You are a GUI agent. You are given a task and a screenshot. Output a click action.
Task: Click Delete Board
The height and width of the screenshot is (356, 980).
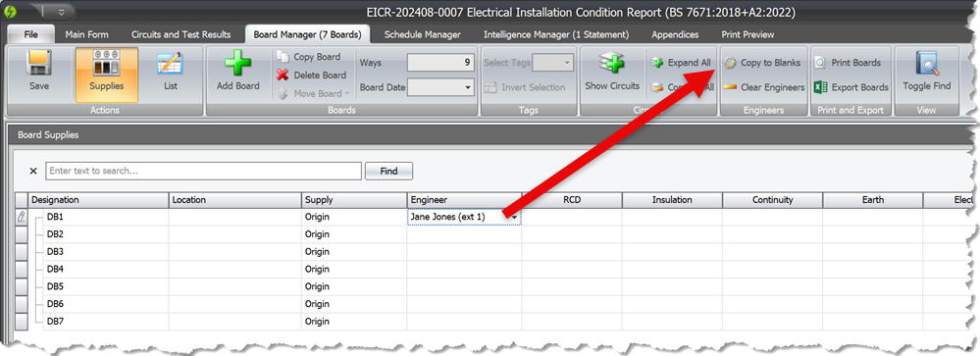[x=311, y=75]
